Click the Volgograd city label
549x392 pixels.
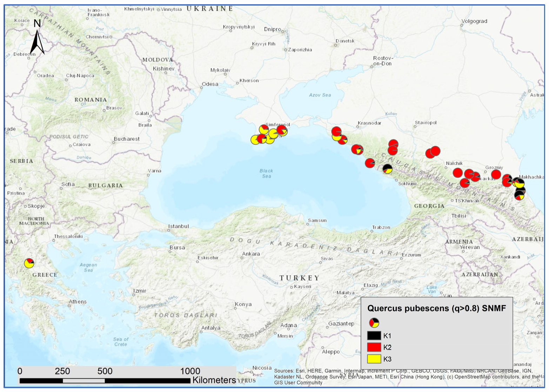click(x=474, y=21)
